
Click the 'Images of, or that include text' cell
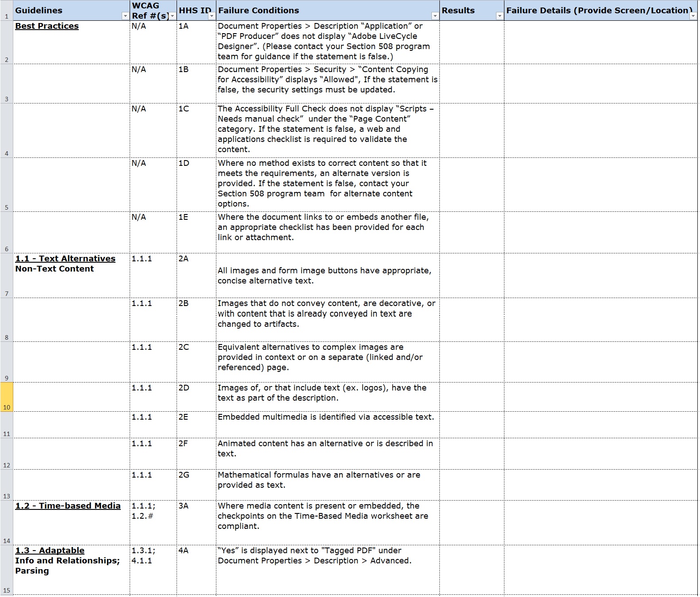pyautogui.click(x=328, y=397)
